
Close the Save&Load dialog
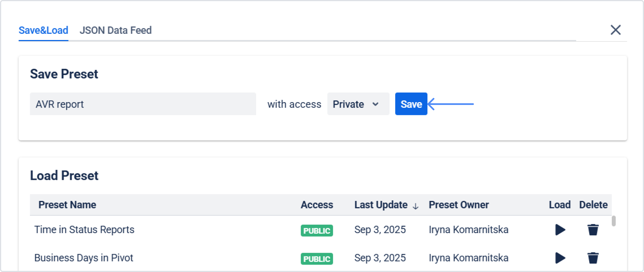[615, 30]
